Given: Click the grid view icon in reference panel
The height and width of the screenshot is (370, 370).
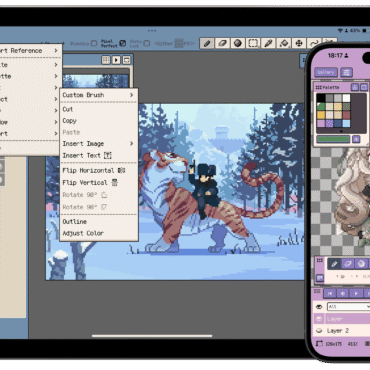Looking at the screenshot, I should [x=106, y=60].
